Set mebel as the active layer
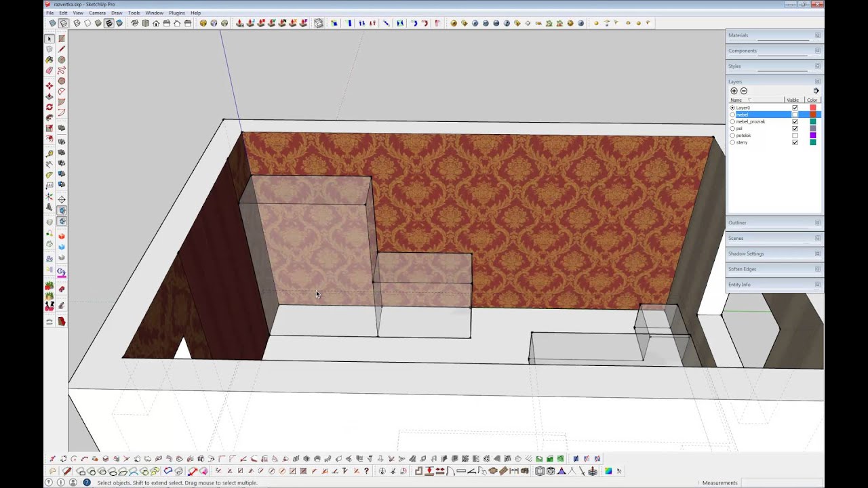The width and height of the screenshot is (868, 488). click(x=732, y=115)
